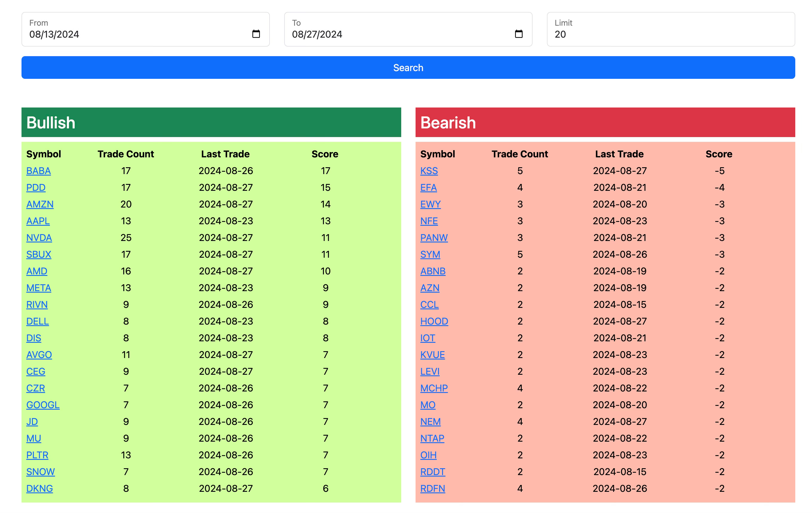Open the HOOD symbol link
The width and height of the screenshot is (812, 513).
click(434, 321)
